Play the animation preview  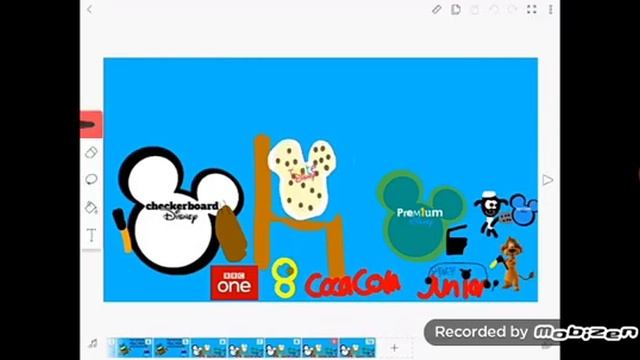(548, 180)
